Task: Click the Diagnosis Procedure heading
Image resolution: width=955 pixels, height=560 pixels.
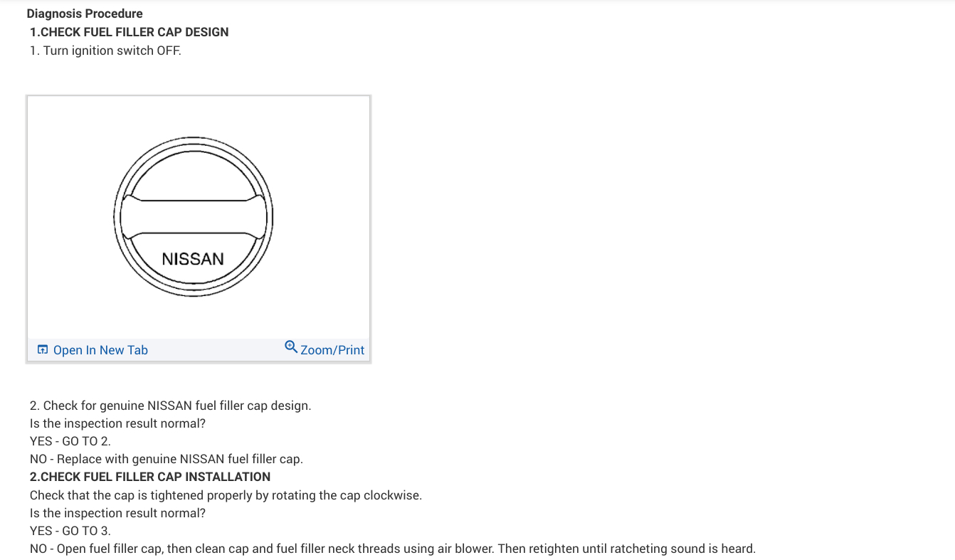Action: pos(85,14)
